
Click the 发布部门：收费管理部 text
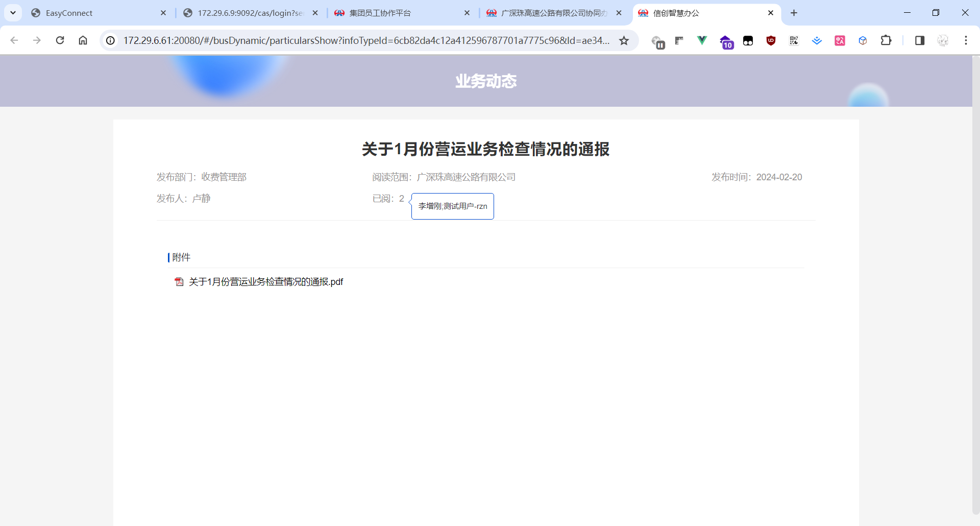click(x=202, y=177)
